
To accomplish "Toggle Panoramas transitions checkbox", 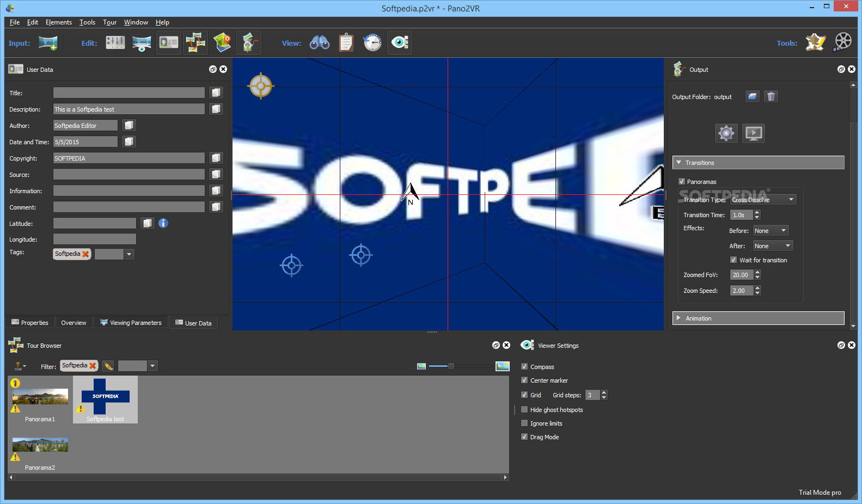I will coord(682,181).
